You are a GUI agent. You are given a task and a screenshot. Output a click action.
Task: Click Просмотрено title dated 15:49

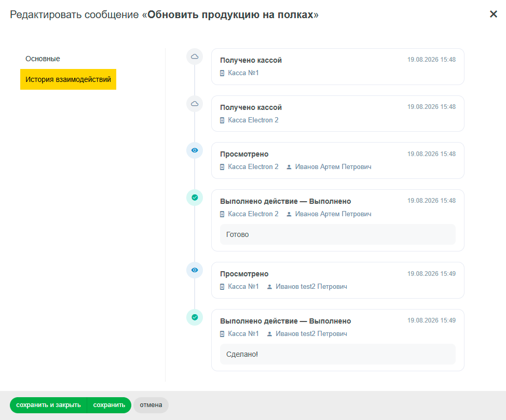(244, 274)
